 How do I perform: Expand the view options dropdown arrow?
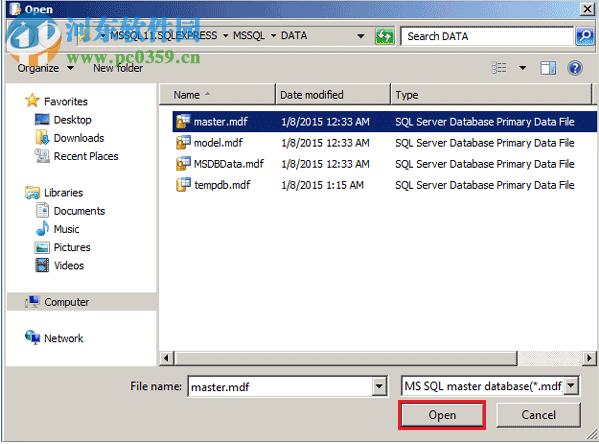[x=523, y=68]
